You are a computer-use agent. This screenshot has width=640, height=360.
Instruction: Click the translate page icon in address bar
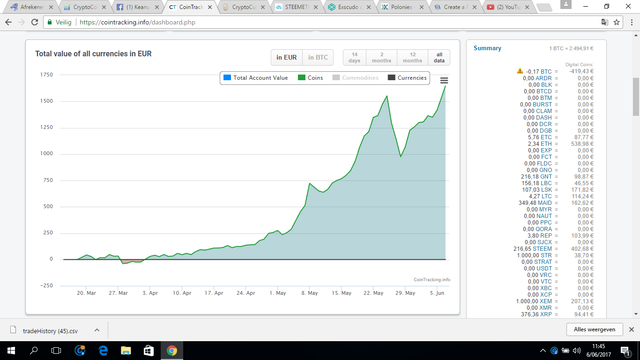coord(604,22)
